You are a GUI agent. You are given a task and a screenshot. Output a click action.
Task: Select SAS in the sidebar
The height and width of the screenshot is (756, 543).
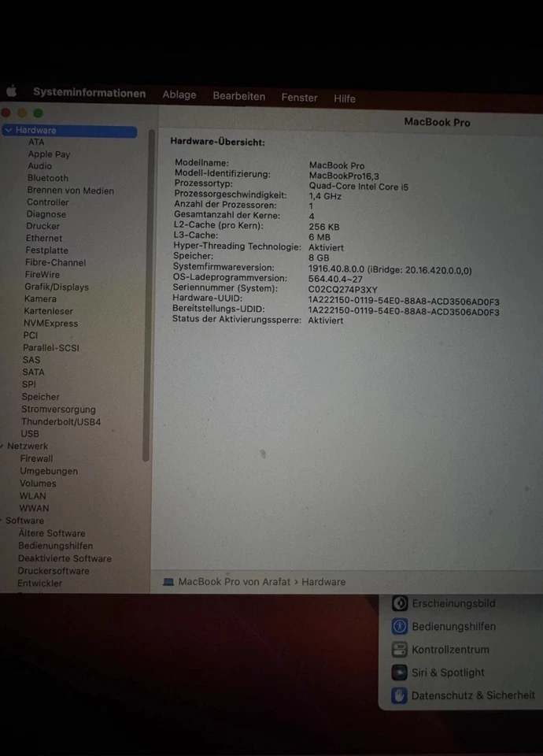point(31,360)
